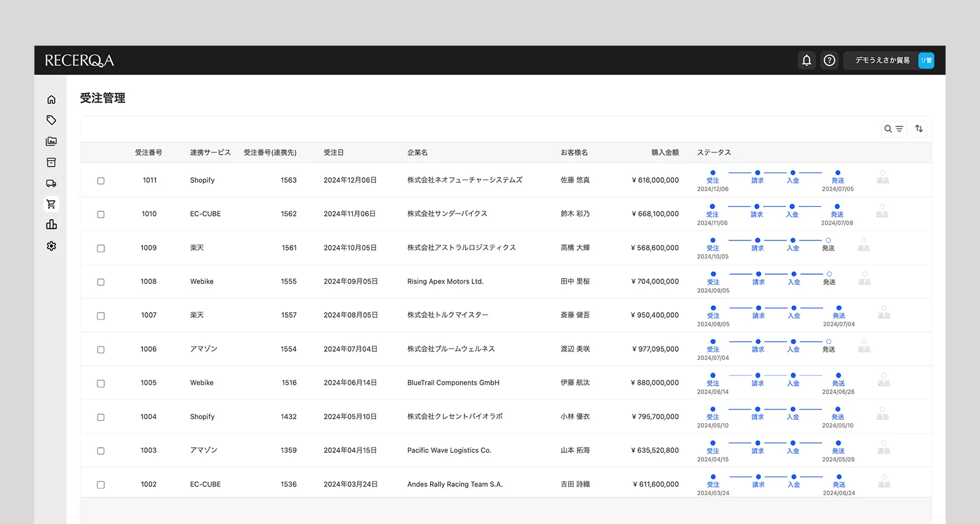Screen dimensions: 980x524
Task: Open the sort order arrows button
Action: pos(918,129)
